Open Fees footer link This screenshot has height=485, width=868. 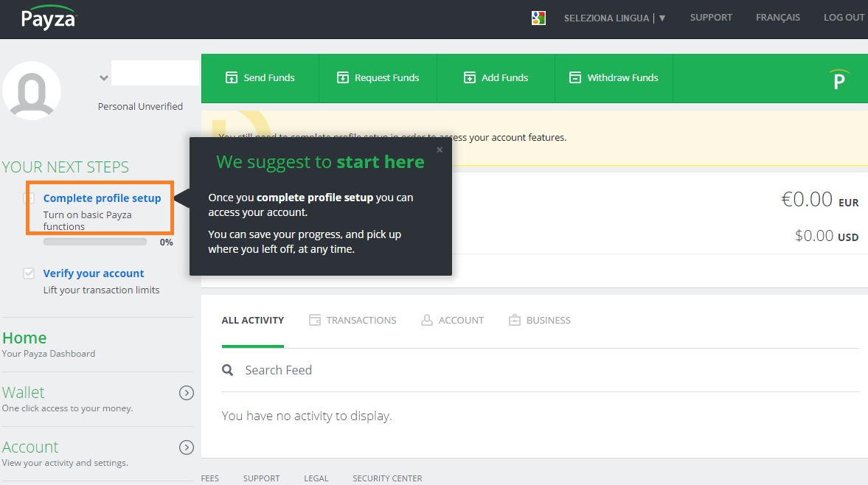[209, 478]
